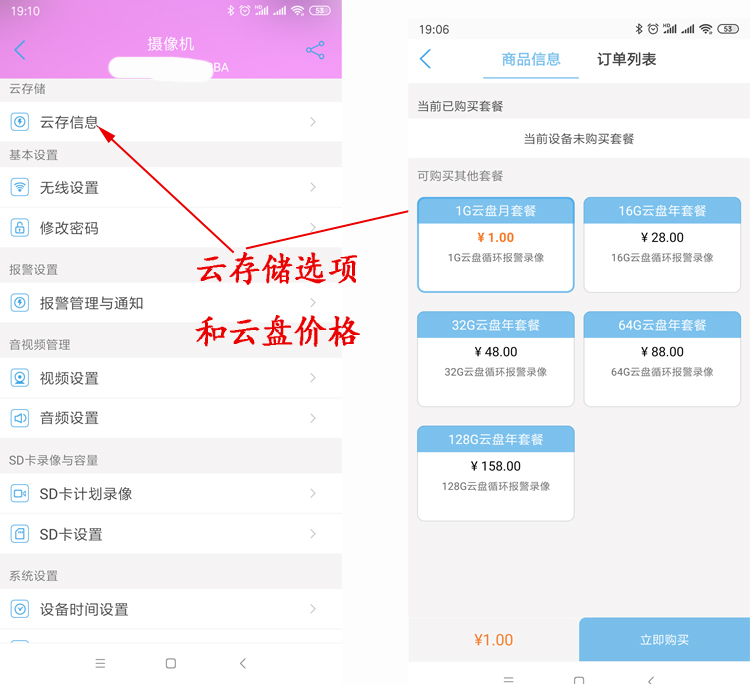The width and height of the screenshot is (750, 684).
Task: Expand the 报警管理与通知 row chevron
Action: pyautogui.click(x=313, y=302)
